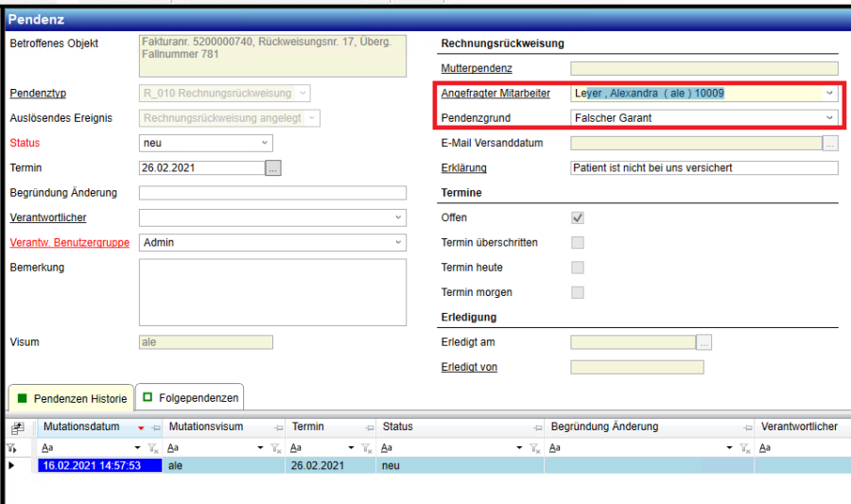Select the 16.02.2021 14:57:53 history cell
Viewport: 851px width, 504px height.
pos(100,465)
